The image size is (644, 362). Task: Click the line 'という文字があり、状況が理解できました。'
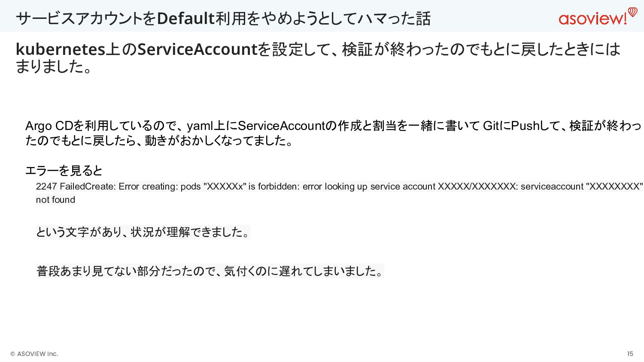click(143, 232)
